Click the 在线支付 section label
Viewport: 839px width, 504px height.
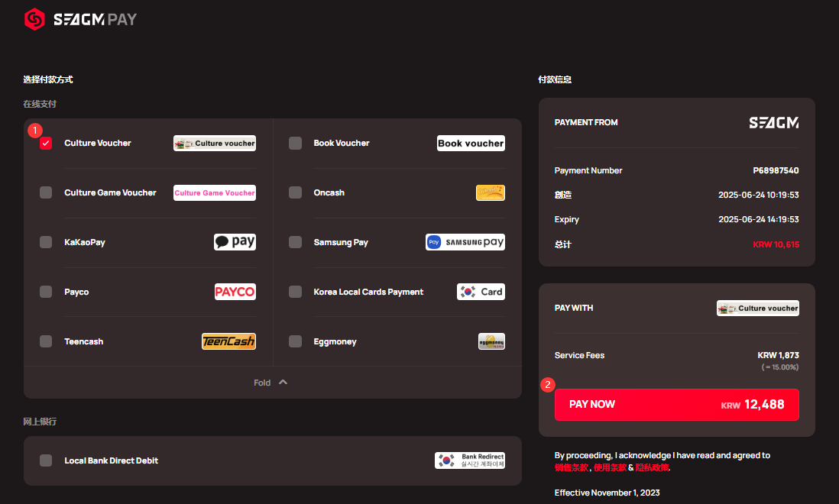(40, 104)
